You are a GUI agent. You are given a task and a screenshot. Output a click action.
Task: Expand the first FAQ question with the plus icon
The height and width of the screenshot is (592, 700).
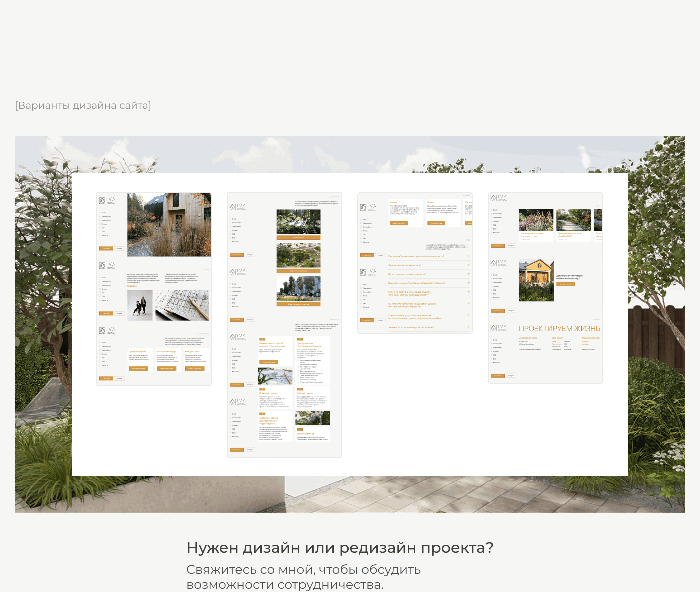(468, 256)
